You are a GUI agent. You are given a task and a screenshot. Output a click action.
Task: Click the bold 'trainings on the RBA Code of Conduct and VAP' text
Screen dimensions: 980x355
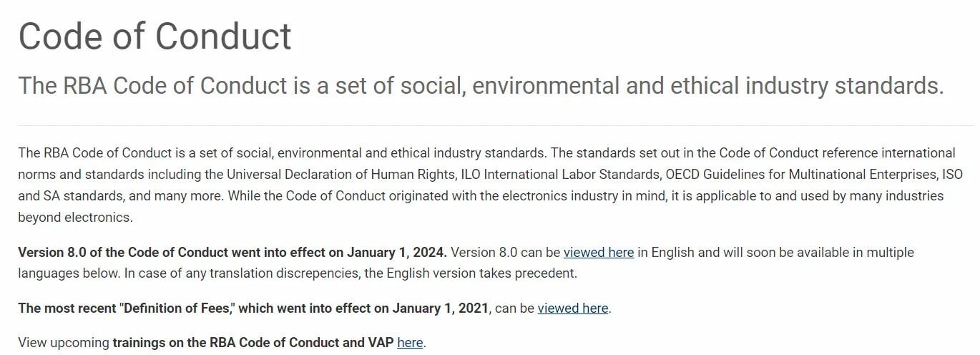(253, 343)
